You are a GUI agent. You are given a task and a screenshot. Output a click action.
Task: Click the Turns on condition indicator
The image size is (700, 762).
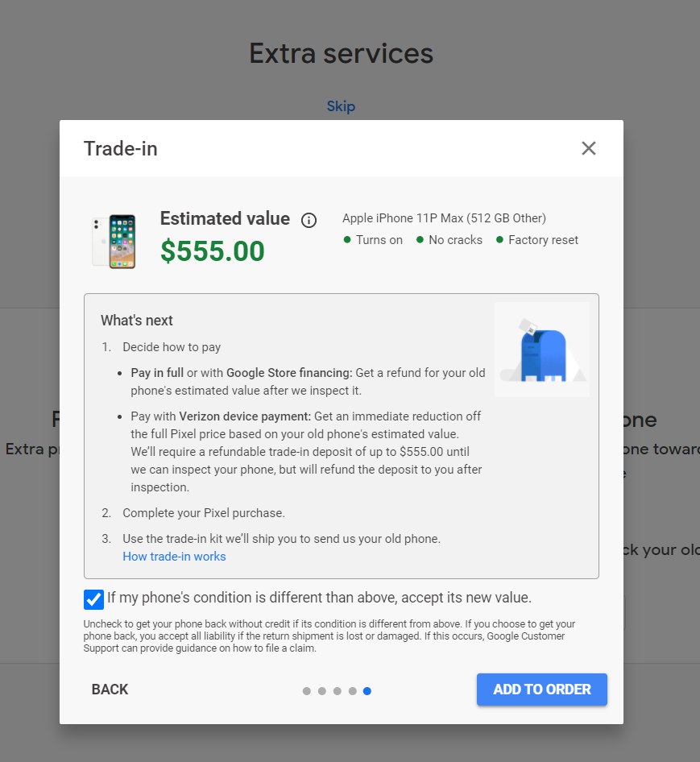pos(373,240)
